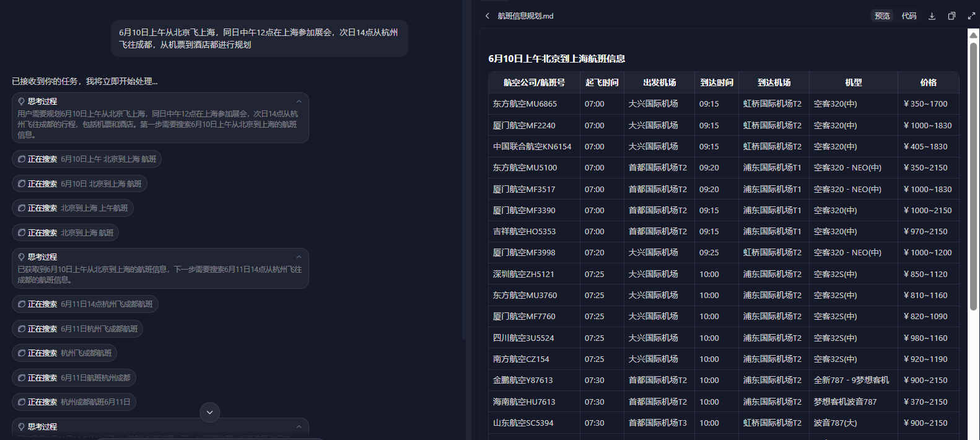Click search spinner icon beside 杭州飞成都航班
Viewport: 980px width, 440px height.
point(22,353)
